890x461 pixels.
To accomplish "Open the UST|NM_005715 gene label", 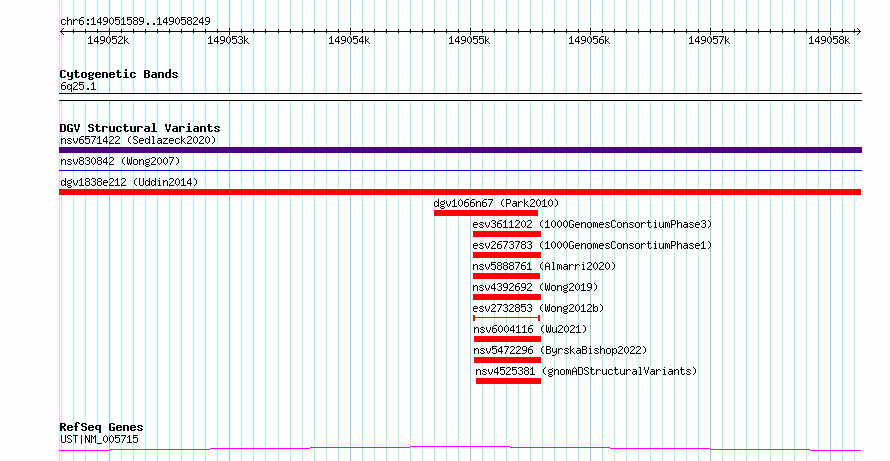I will point(99,439).
